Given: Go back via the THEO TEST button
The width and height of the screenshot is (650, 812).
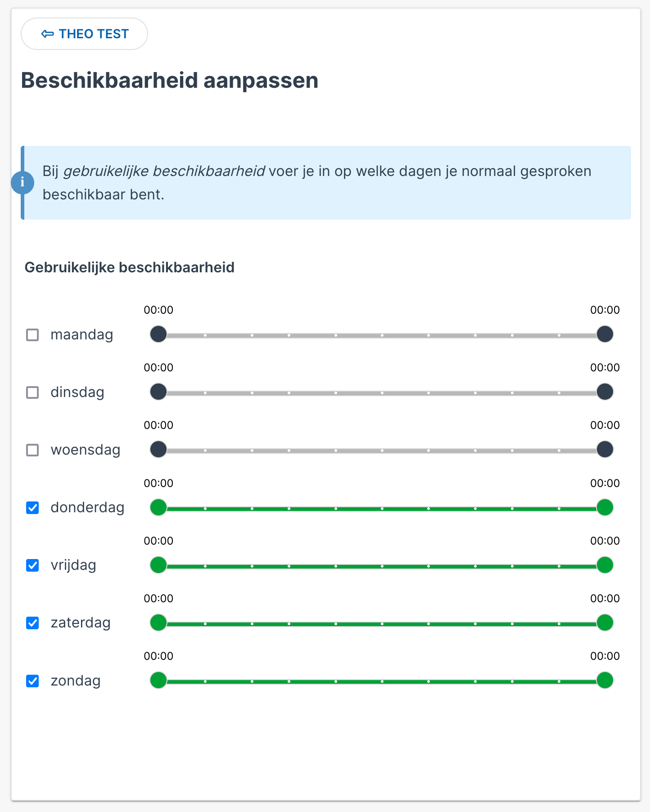Looking at the screenshot, I should point(84,34).
